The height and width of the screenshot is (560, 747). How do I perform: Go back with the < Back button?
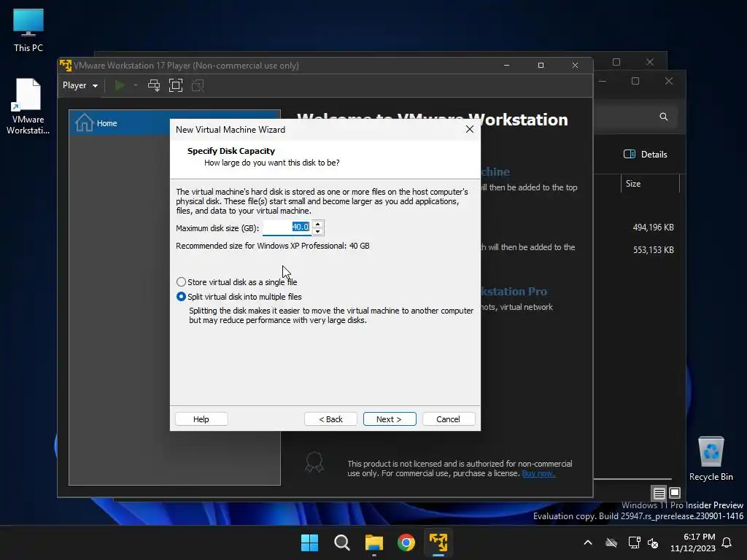[x=330, y=419]
